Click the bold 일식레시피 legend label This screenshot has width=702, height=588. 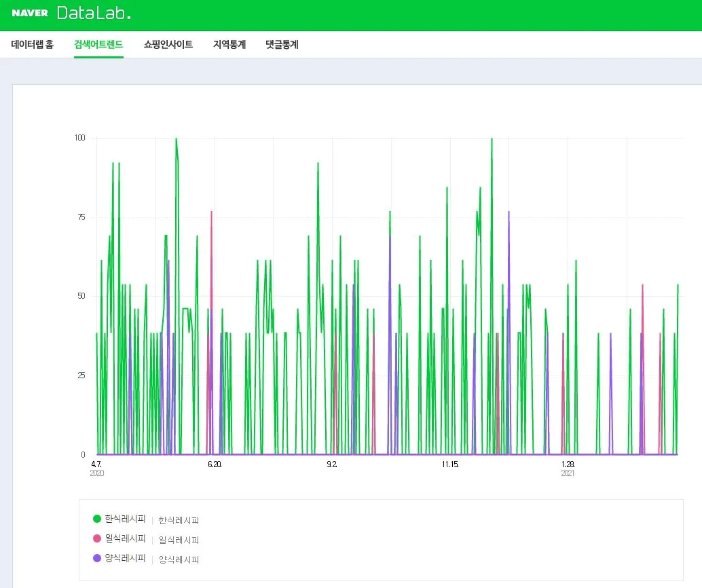click(126, 538)
